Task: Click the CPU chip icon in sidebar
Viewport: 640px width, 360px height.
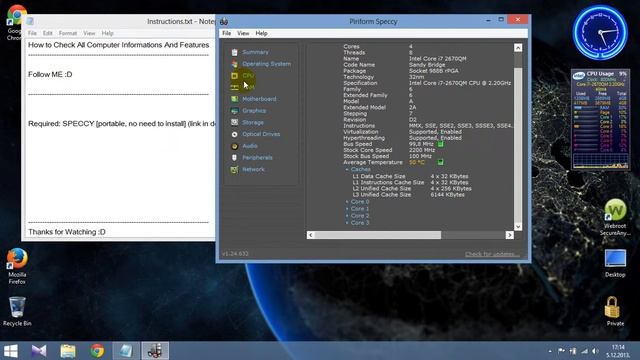Action: [234, 76]
